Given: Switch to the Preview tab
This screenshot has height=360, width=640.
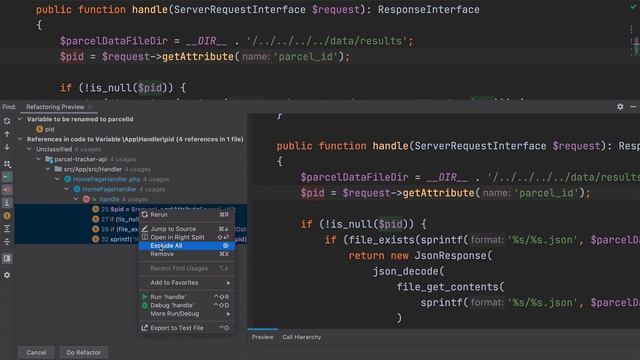Looking at the screenshot, I should 262,337.
